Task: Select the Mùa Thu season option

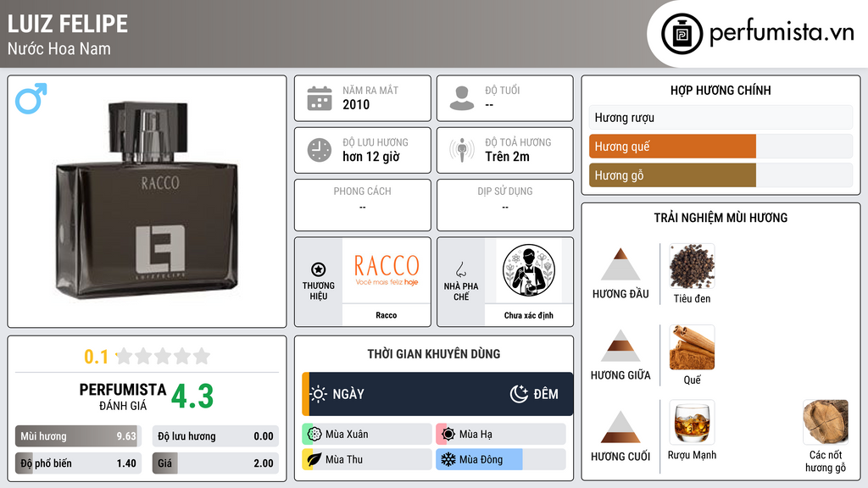Action: (x=367, y=459)
